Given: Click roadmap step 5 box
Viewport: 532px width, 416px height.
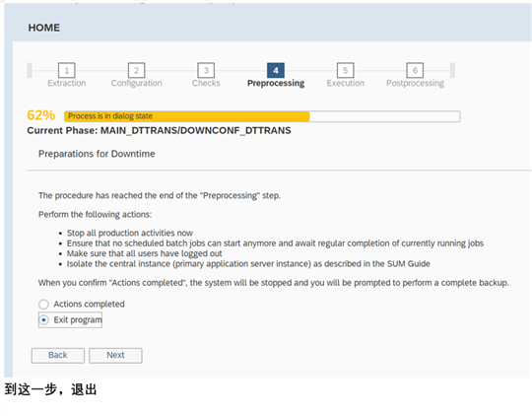Looking at the screenshot, I should pyautogui.click(x=346, y=70).
